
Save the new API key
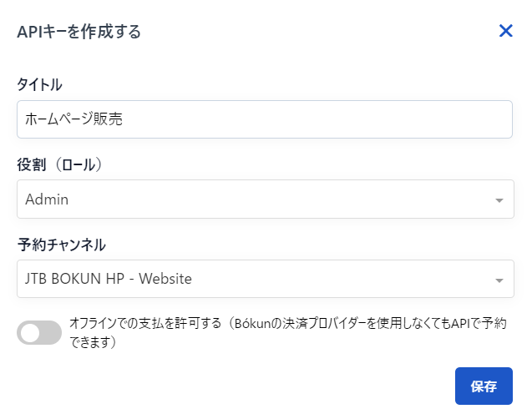(x=484, y=386)
